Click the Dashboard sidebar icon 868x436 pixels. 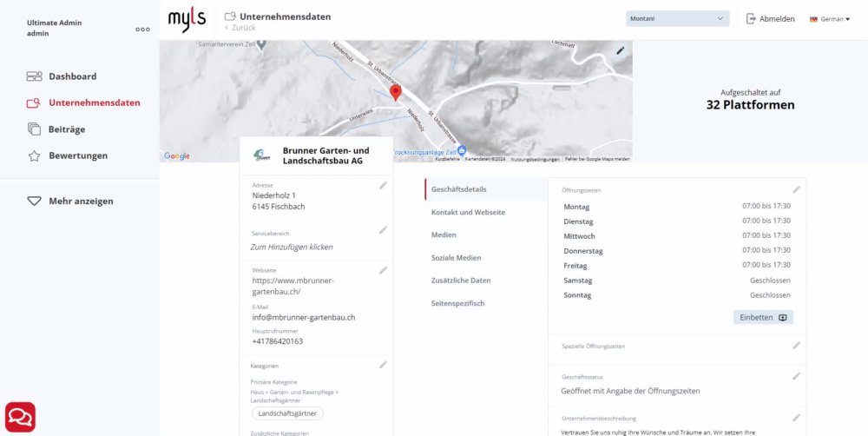[35, 76]
